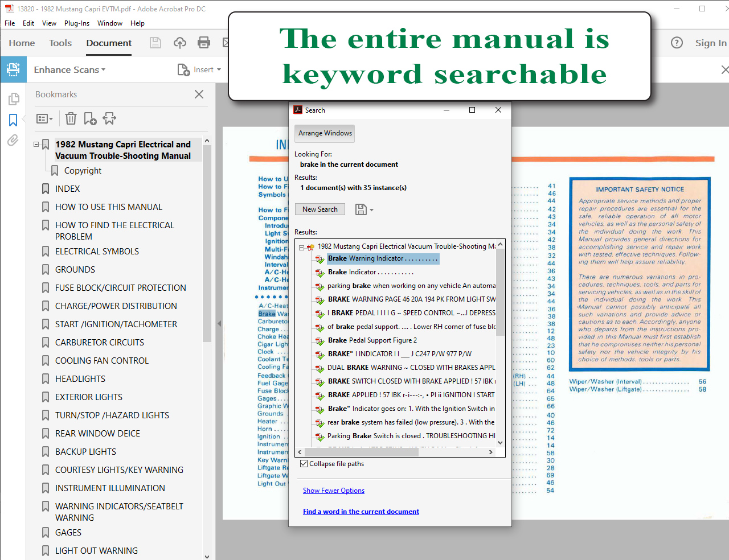Click the Sign In button
This screenshot has height=560, width=729.
tap(711, 43)
